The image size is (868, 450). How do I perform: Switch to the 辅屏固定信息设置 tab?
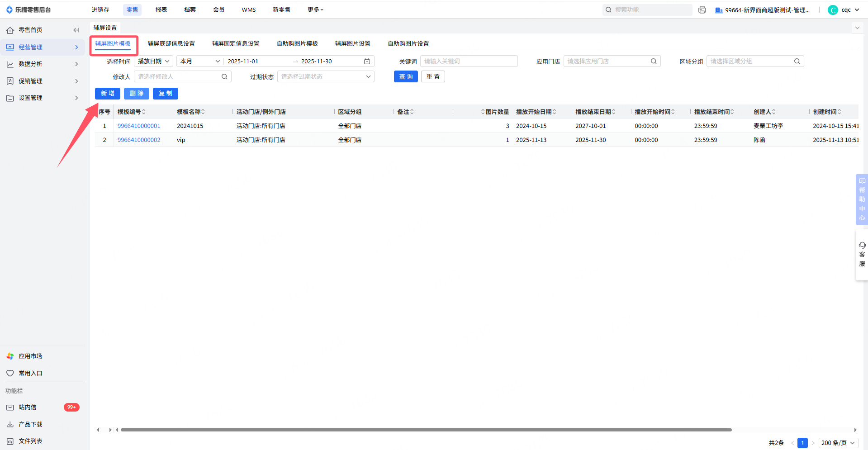(236, 43)
